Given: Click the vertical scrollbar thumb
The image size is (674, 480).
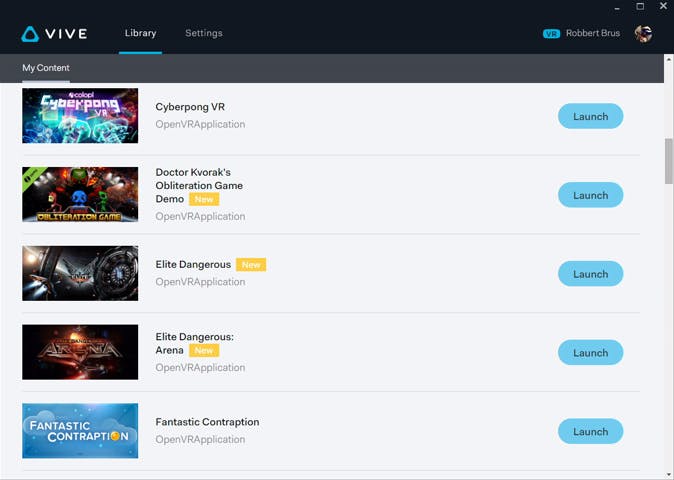Looking at the screenshot, I should (669, 161).
